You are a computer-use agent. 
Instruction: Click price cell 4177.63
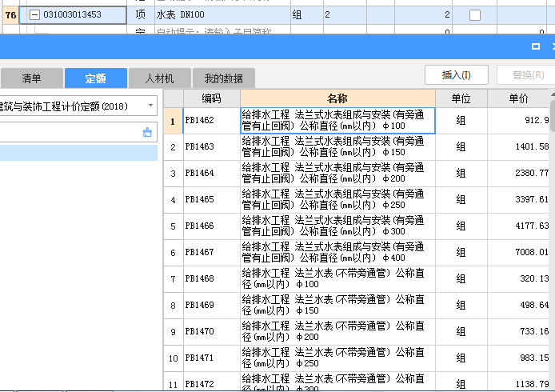(x=518, y=226)
